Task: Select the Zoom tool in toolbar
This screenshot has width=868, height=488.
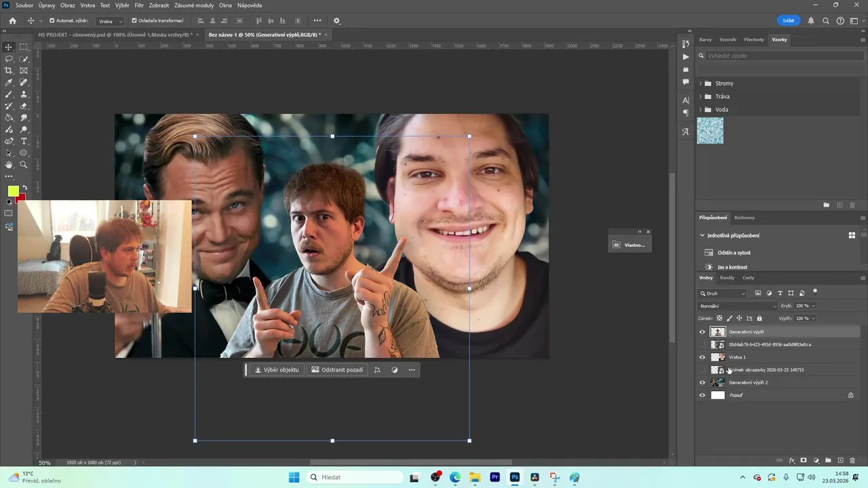Action: point(24,165)
